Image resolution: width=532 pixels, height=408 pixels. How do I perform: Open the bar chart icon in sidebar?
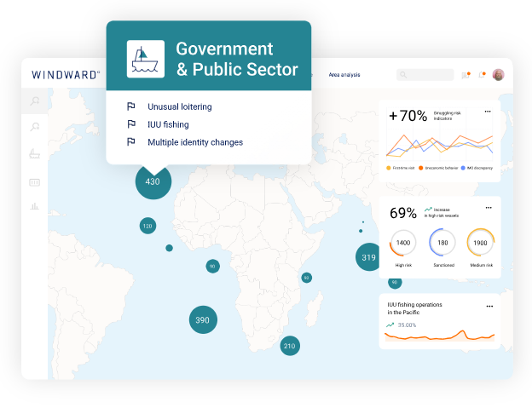[x=34, y=205]
